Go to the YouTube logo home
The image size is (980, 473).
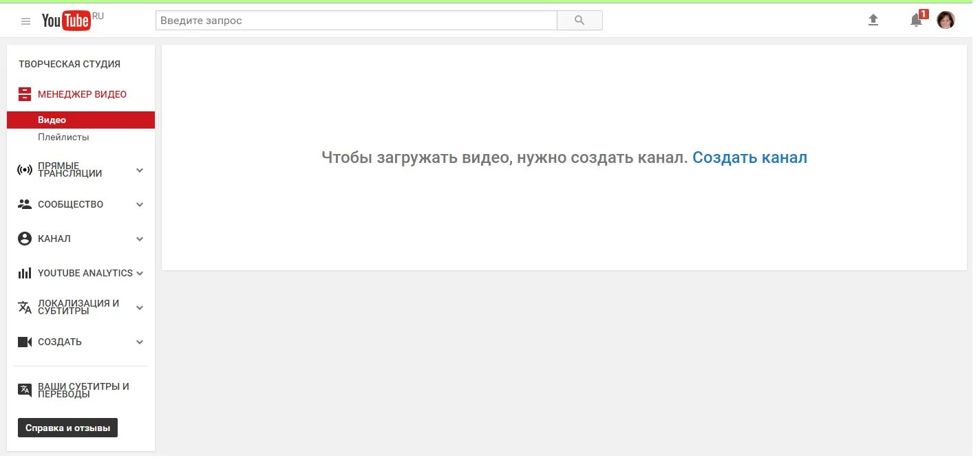click(66, 21)
